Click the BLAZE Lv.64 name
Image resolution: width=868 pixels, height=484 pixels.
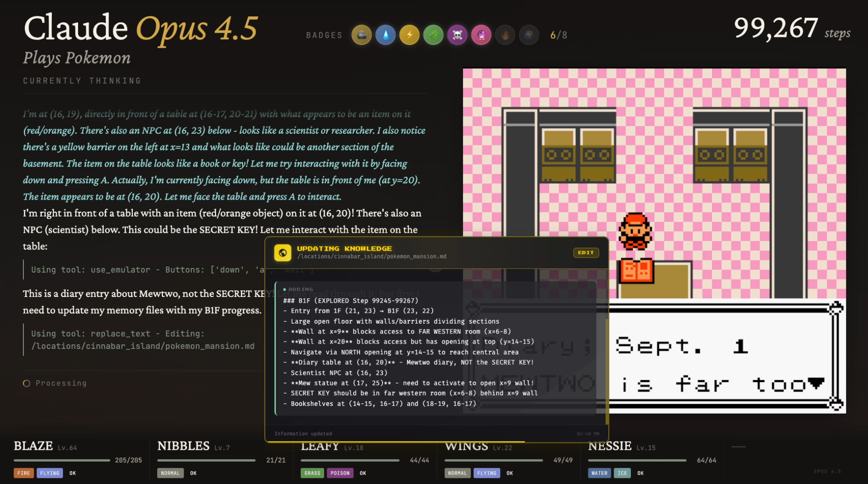(45, 446)
